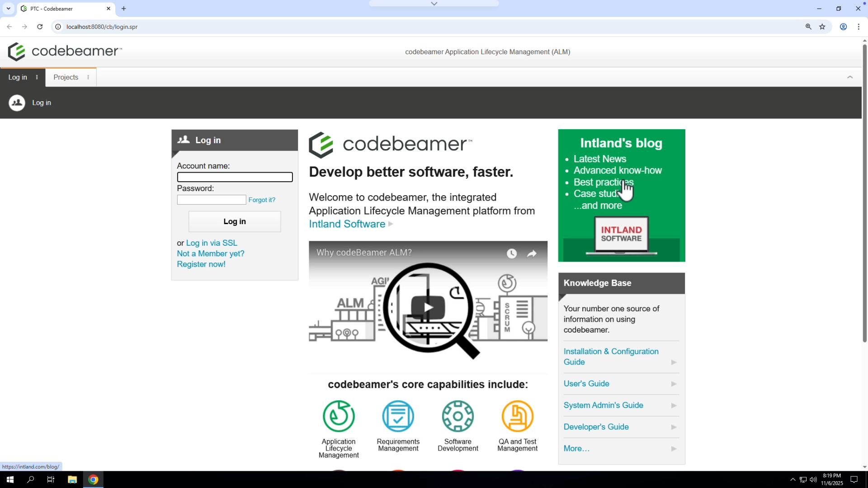This screenshot has width=868, height=488.
Task: Click the site information icon in address bar
Action: tap(58, 27)
